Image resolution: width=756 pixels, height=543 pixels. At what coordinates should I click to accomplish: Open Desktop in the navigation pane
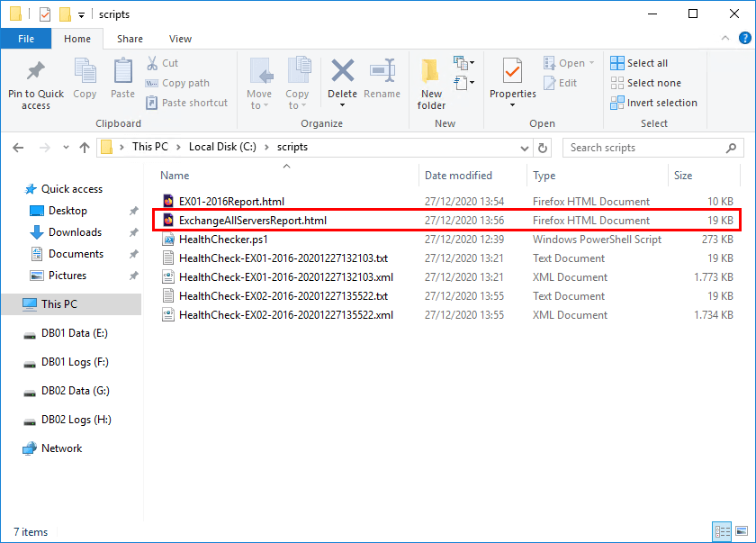click(67, 211)
